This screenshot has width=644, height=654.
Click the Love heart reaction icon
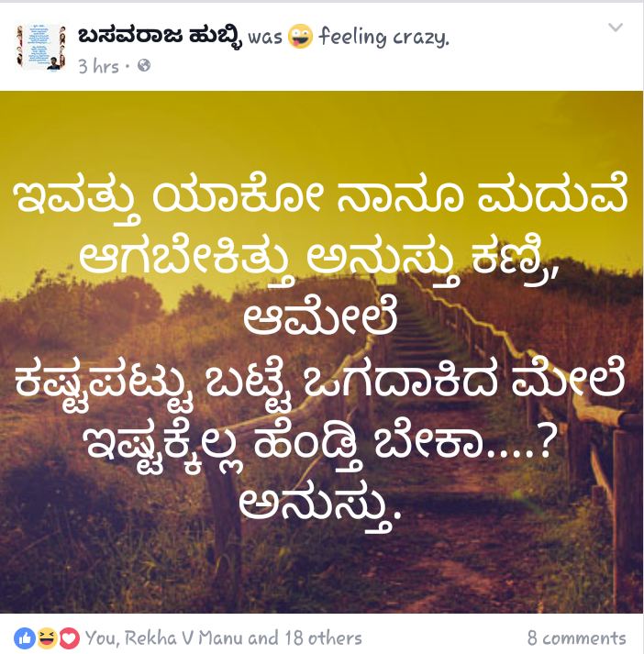tap(69, 638)
